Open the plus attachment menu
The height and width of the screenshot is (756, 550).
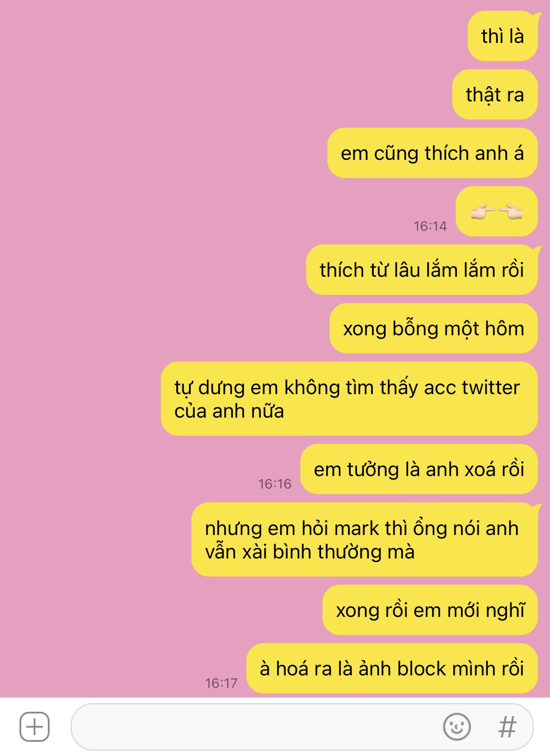pos(35,727)
